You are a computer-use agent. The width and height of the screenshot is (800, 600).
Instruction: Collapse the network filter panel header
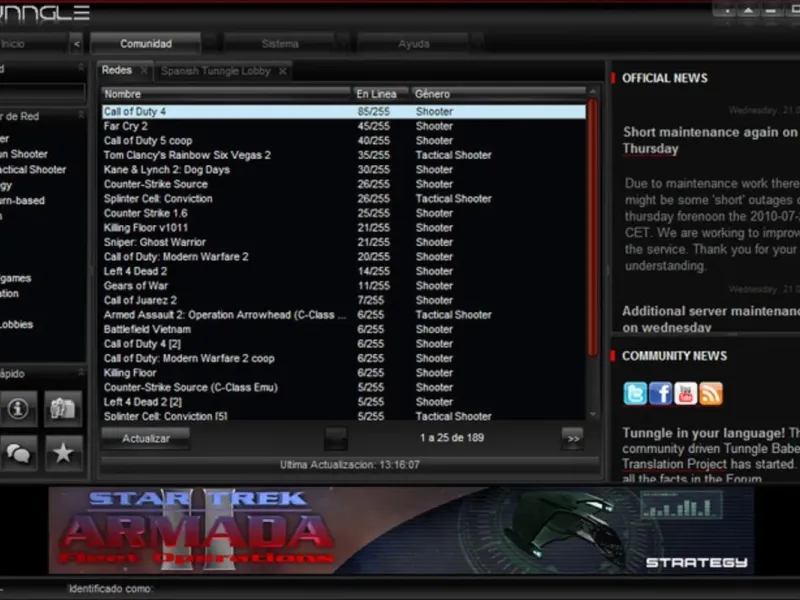81,115
